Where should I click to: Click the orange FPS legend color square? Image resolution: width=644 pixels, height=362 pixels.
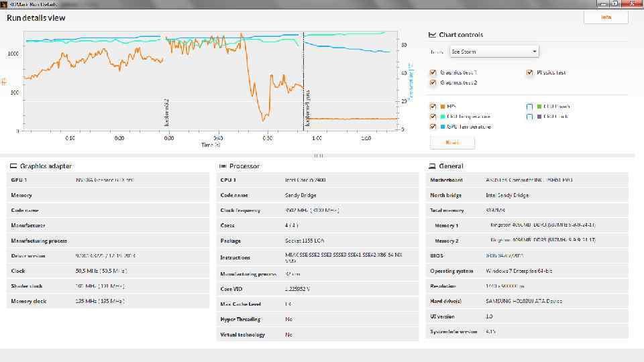pos(443,107)
